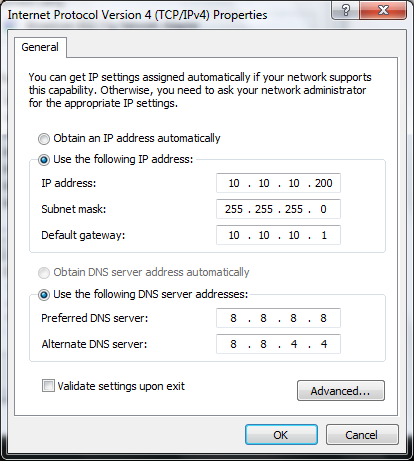Click the Help question mark button
This screenshot has height=461, width=414.
346,10
